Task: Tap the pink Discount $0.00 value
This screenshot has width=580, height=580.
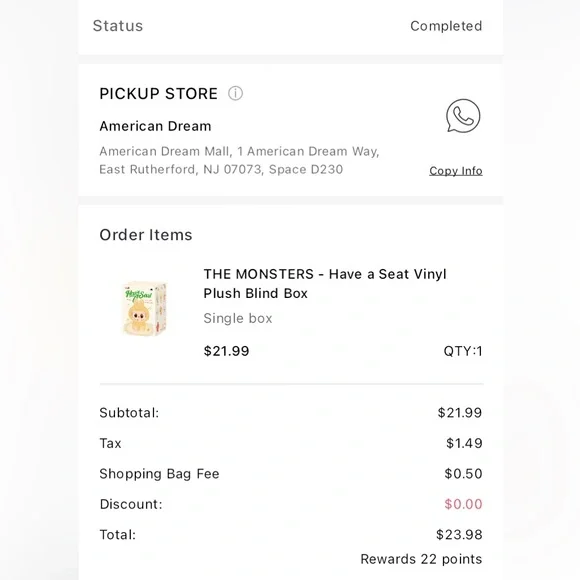Action: [x=463, y=504]
